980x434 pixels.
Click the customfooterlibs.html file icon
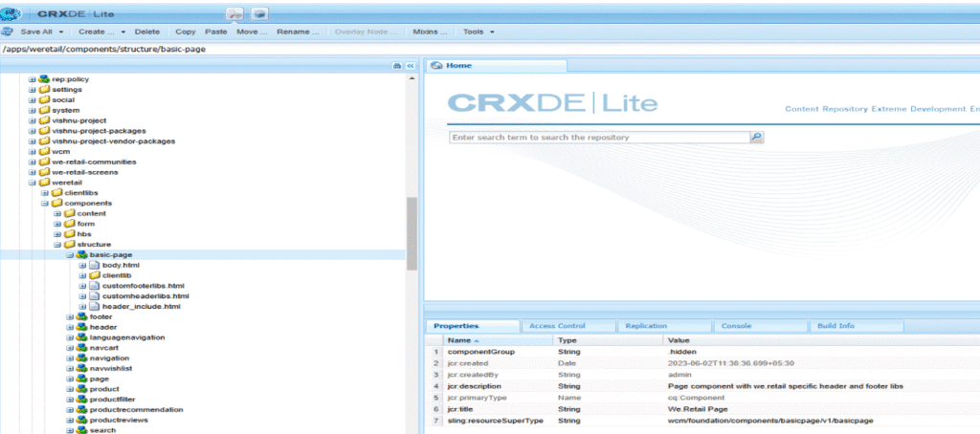(94, 286)
